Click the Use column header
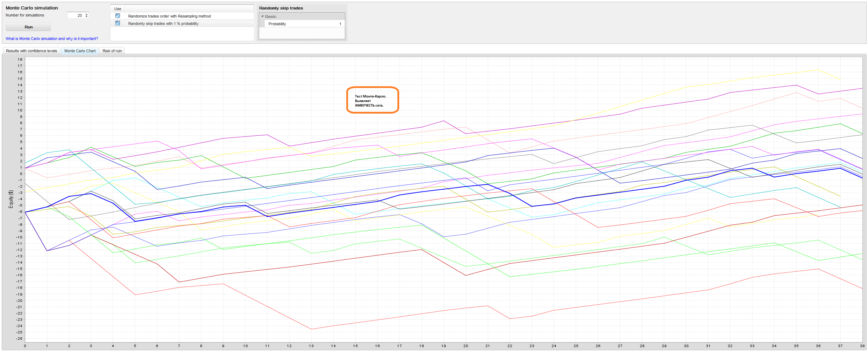868x352 pixels. (x=118, y=9)
